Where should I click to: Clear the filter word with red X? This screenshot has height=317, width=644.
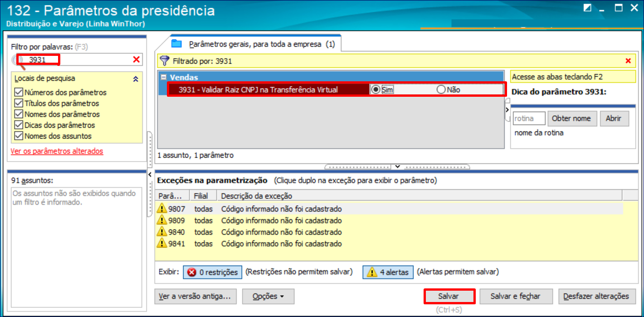click(136, 59)
